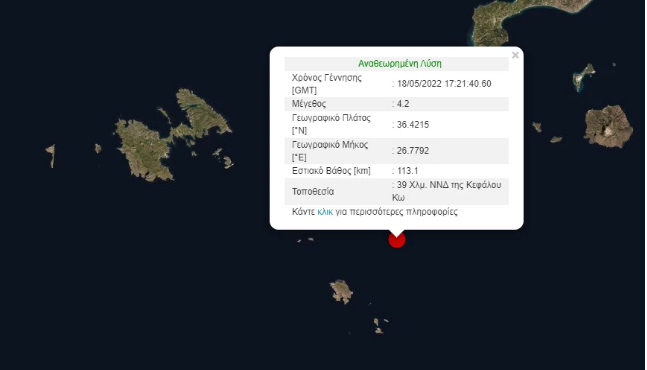Click the Τοποθεσία row label
Image resolution: width=647 pixels, height=370 pixels.
[313, 192]
